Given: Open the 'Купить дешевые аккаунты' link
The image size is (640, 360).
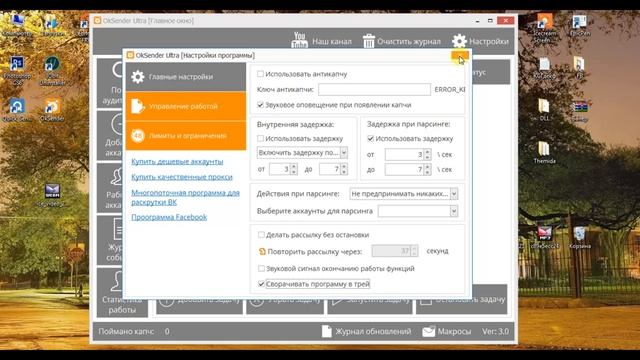Looking at the screenshot, I should pyautogui.click(x=177, y=162).
